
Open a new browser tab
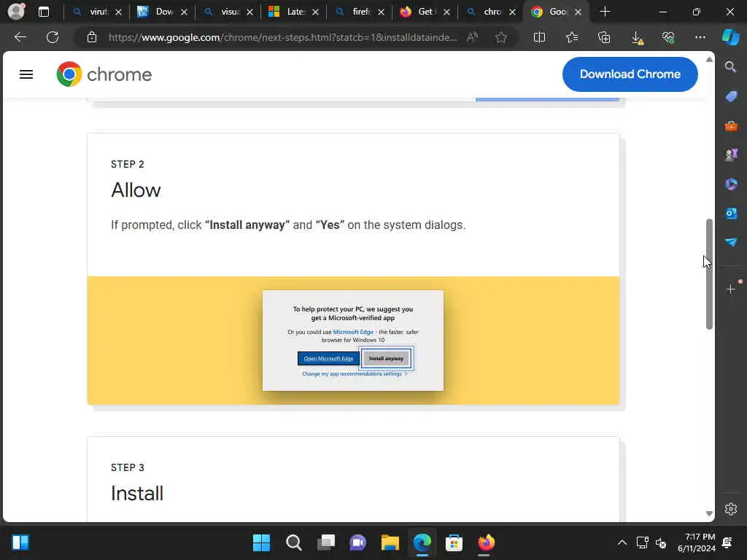click(605, 12)
